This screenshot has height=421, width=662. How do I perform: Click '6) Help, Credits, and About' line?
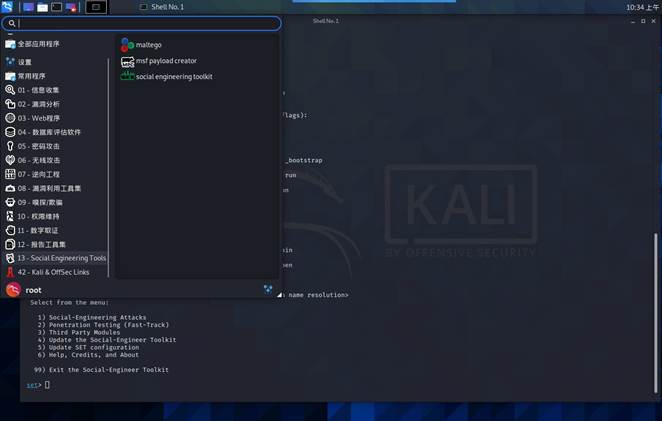(88, 355)
